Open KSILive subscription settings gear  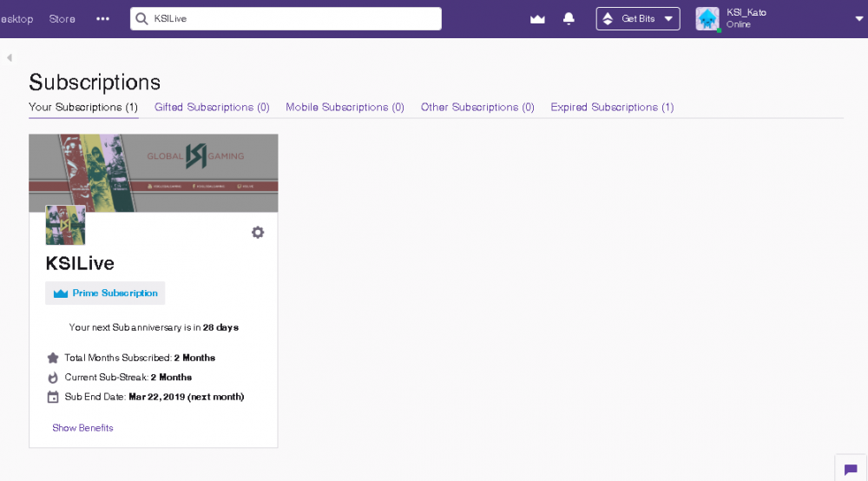(x=258, y=233)
